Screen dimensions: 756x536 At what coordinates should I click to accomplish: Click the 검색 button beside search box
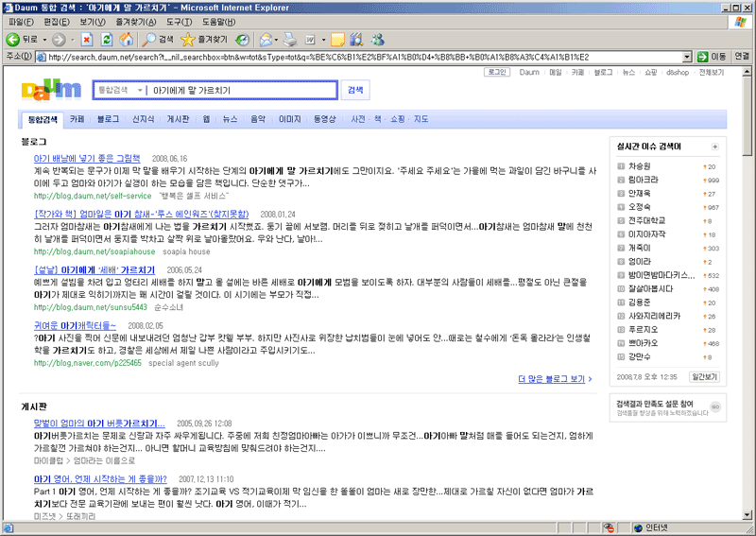355,90
